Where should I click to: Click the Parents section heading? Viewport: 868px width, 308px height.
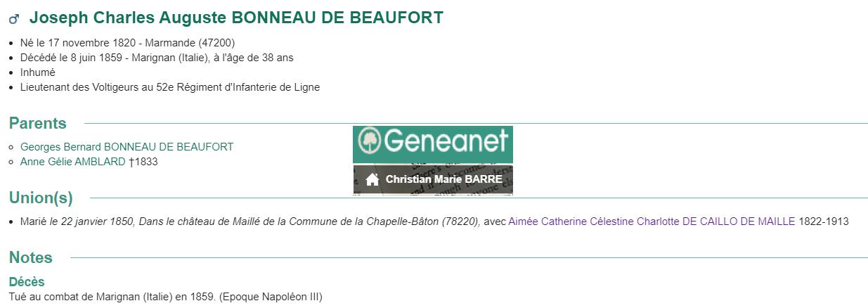tap(38, 123)
